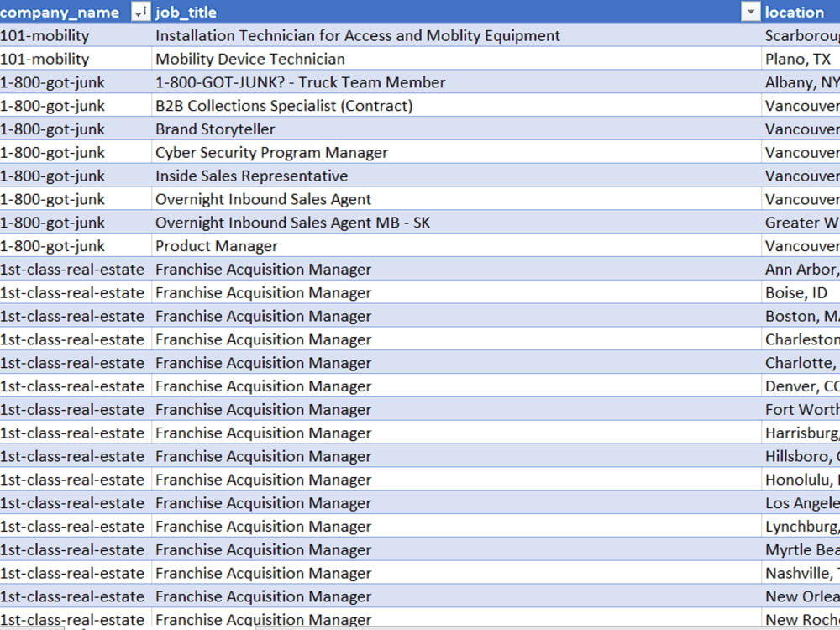Click the Installation Technician for Access cell
The image size is (840, 630).
tap(456, 36)
